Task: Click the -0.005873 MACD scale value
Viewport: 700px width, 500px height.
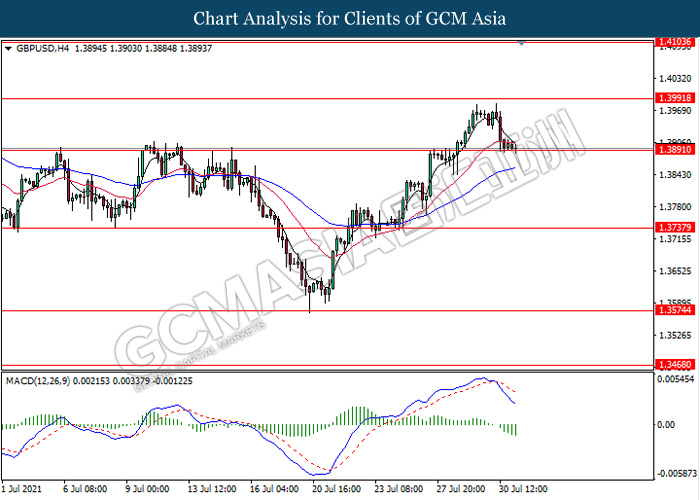Action: 676,473
